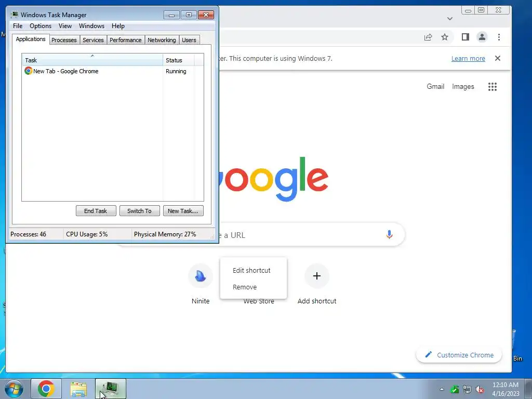The width and height of the screenshot is (532, 399).
Task: Maximize the Task Manager window
Action: click(x=189, y=15)
